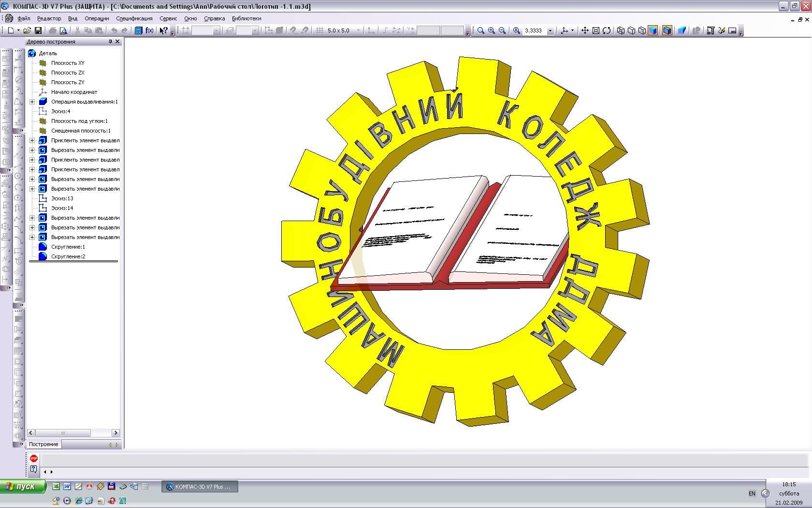Launch Opera browser from the taskbar

pos(112,501)
